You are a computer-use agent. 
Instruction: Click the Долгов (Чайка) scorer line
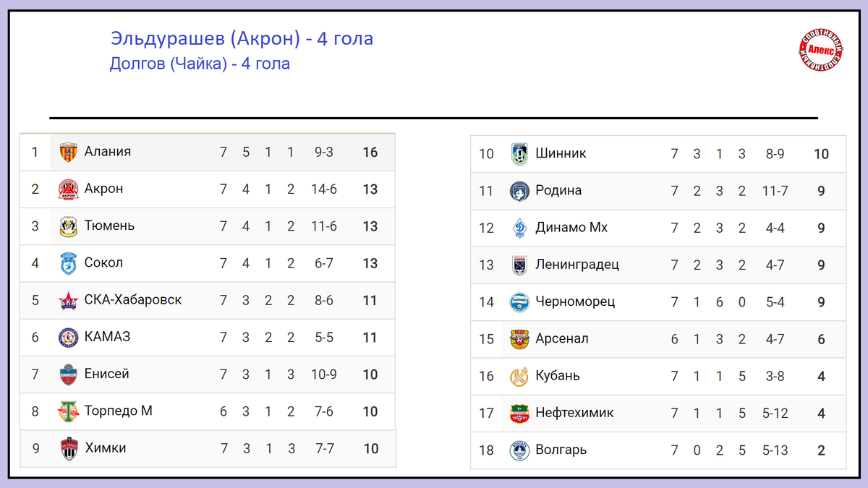(200, 64)
